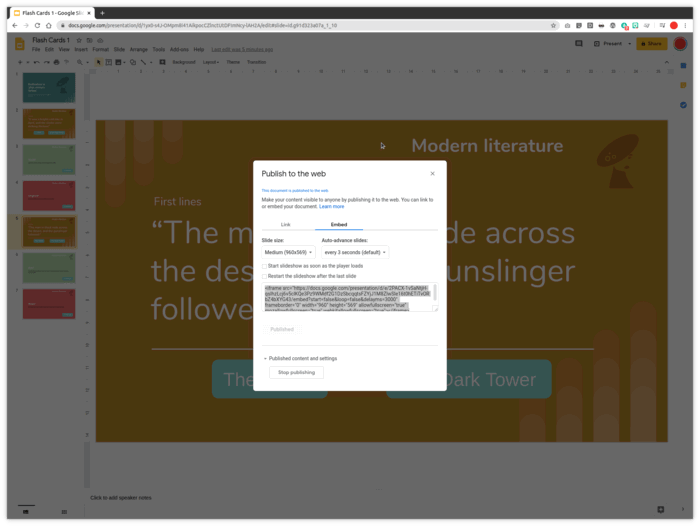700x526 pixels.
Task: Bookmark page with address bar star
Action: (x=553, y=25)
